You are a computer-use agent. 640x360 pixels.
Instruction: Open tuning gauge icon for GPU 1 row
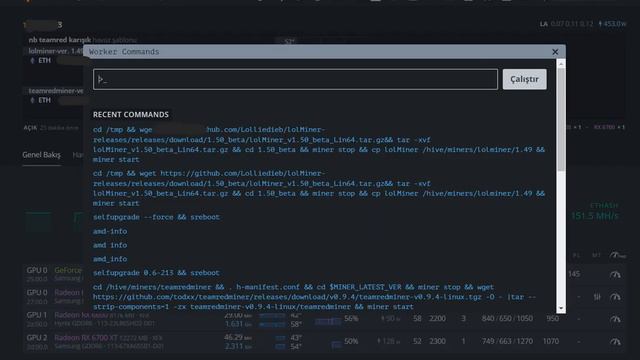pos(615,319)
